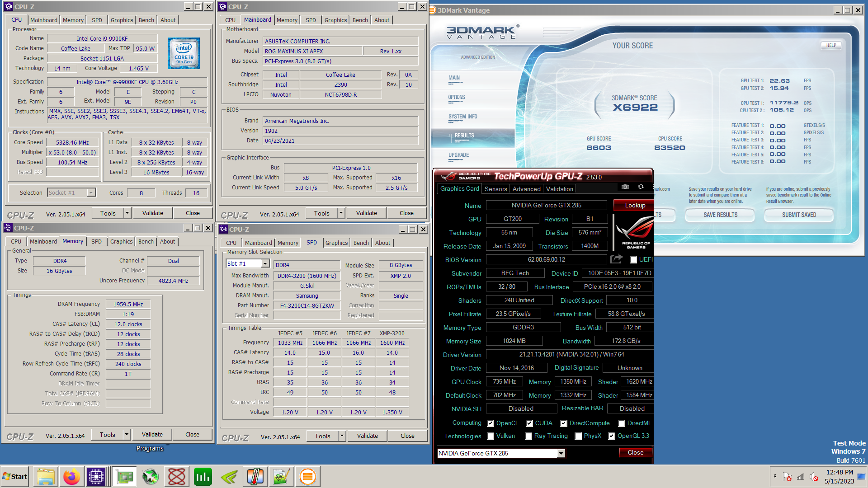This screenshot has height=488, width=868.
Task: Click the Action Center flag tray icon
Action: pos(787,477)
